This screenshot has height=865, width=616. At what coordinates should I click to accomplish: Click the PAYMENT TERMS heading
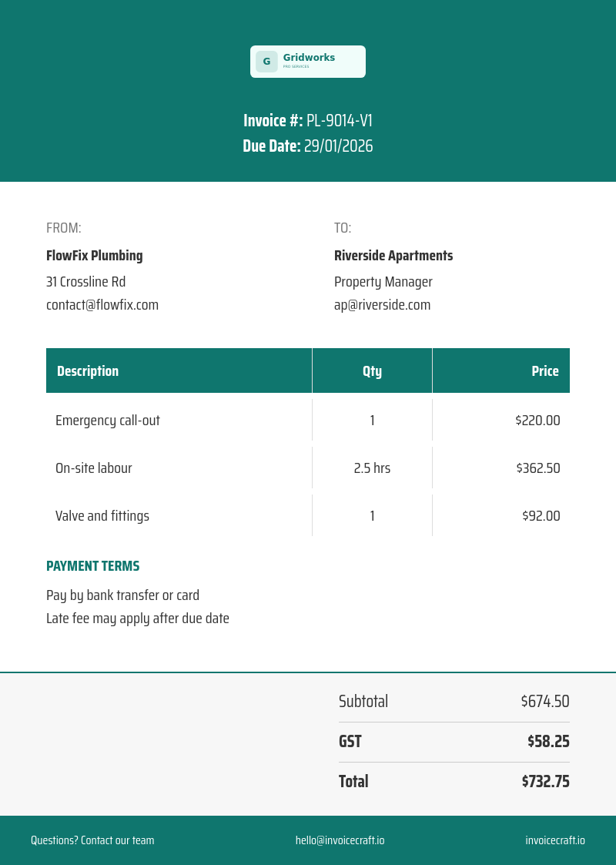pyautogui.click(x=92, y=566)
